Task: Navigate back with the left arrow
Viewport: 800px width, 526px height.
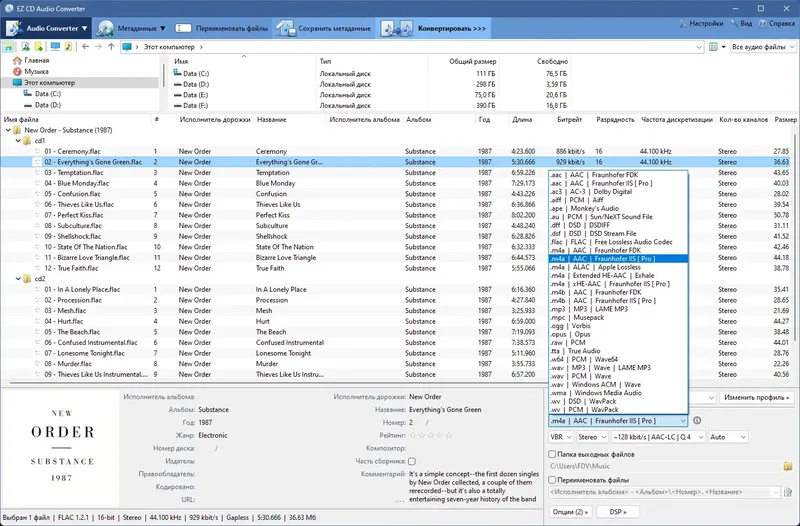Action: click(x=85, y=47)
